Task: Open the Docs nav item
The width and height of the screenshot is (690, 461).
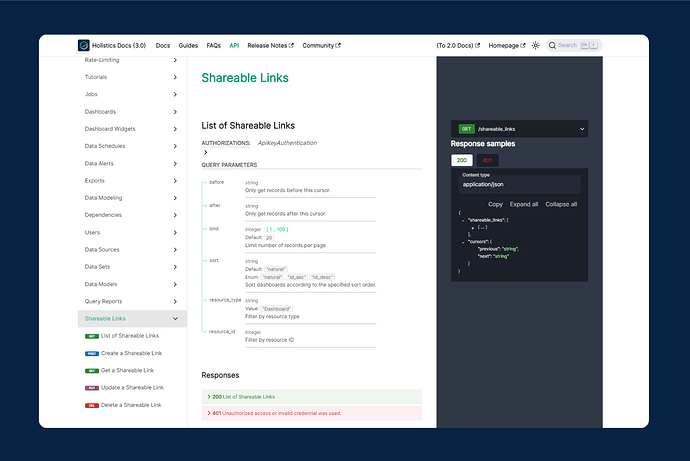Action: point(163,45)
